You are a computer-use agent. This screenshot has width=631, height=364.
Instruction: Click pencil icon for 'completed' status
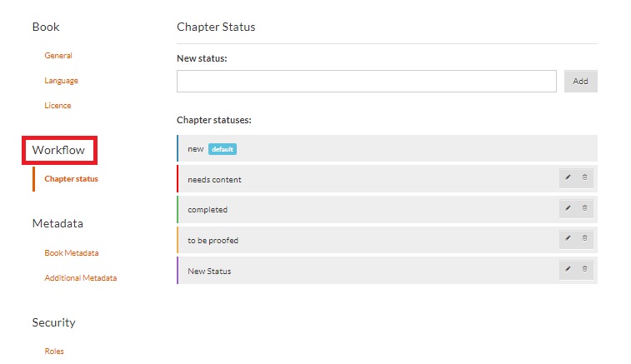(x=568, y=208)
